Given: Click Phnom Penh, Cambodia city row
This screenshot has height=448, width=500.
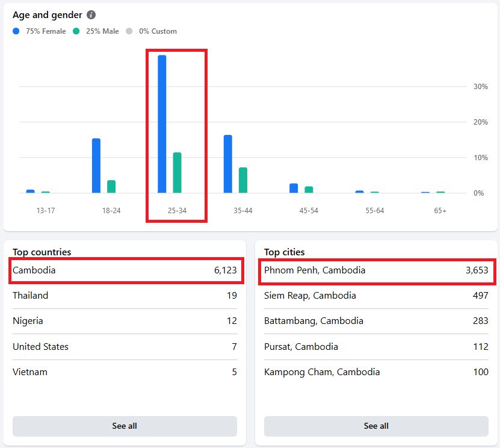Looking at the screenshot, I should pos(376,270).
